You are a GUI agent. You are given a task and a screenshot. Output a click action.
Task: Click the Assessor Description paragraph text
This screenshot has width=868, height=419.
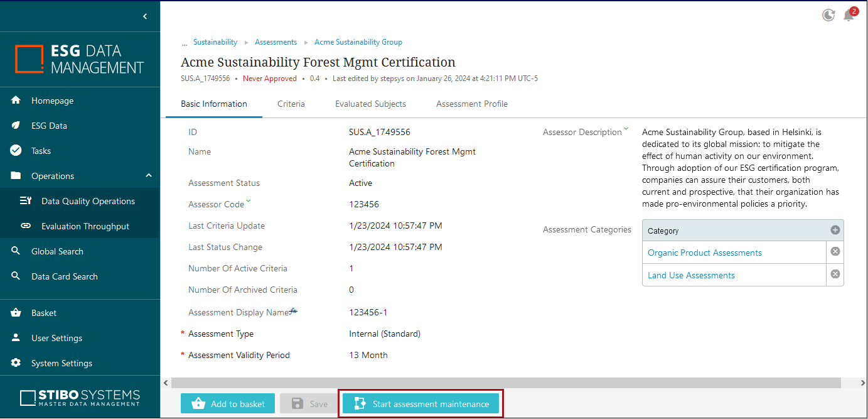tap(741, 168)
